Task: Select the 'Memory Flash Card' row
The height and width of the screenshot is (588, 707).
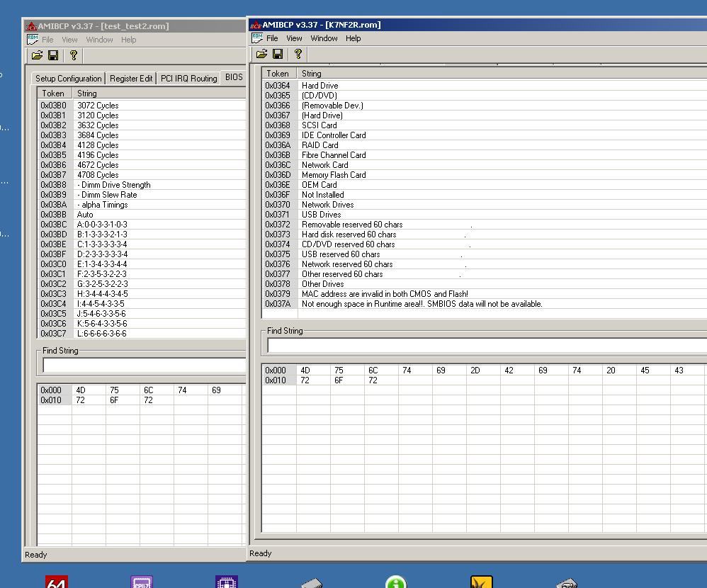Action: pyautogui.click(x=485, y=175)
